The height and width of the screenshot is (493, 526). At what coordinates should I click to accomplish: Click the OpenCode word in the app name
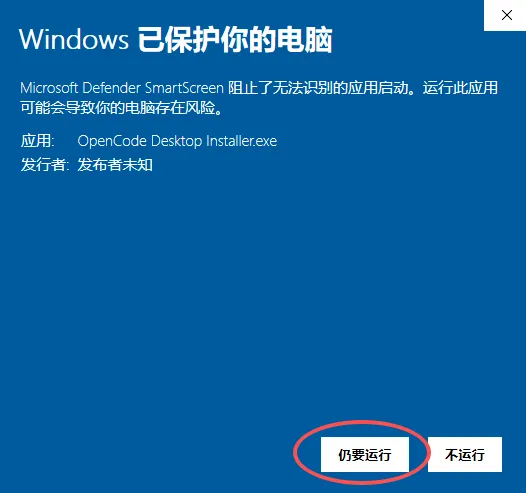pyautogui.click(x=112, y=141)
